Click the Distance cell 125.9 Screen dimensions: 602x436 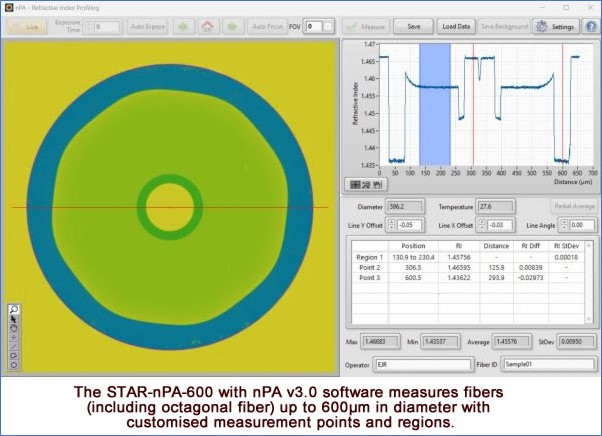pos(496,267)
